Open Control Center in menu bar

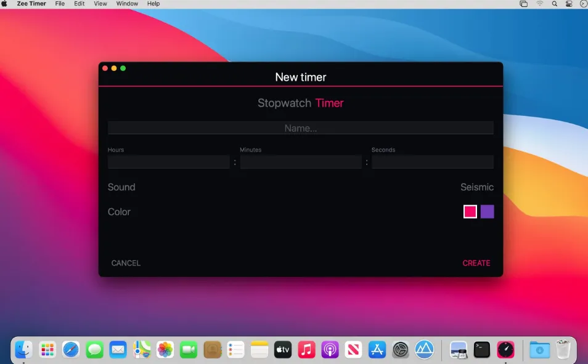569,4
